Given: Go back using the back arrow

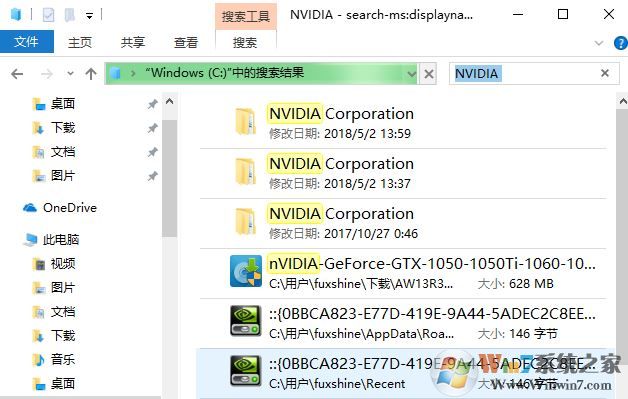Looking at the screenshot, I should tap(17, 74).
